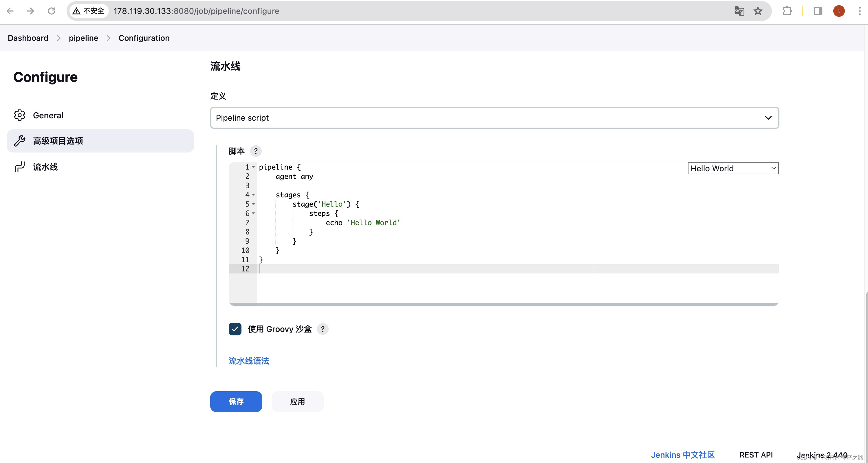Click the insecure site warning badge
This screenshot has width=868, height=463.
point(89,11)
